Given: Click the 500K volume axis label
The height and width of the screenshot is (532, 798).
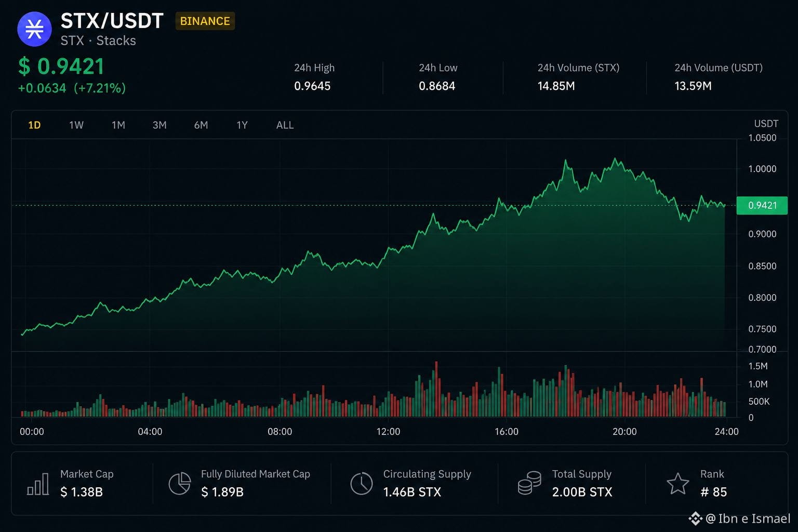Looking at the screenshot, I should tap(759, 402).
